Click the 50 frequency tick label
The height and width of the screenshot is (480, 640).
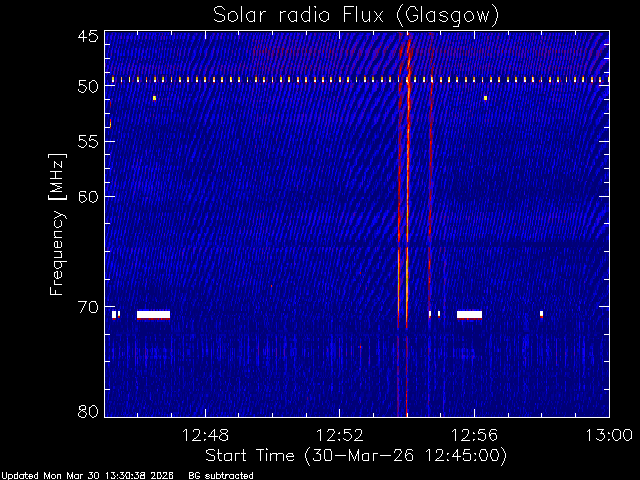88,87
